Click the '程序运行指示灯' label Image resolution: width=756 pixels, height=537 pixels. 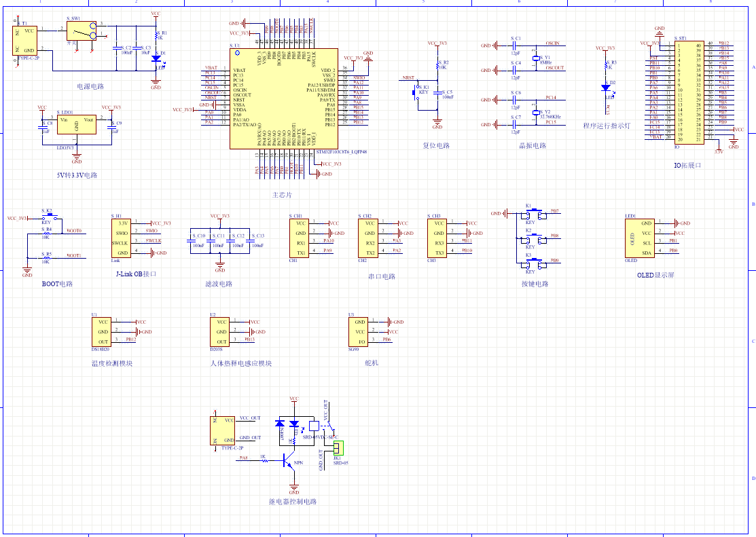(x=607, y=126)
